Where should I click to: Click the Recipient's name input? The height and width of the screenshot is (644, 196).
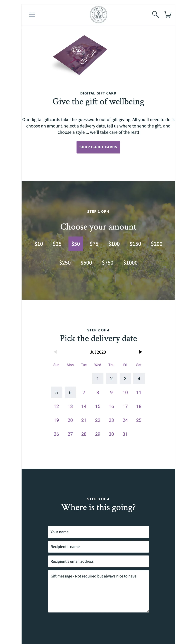98,547
